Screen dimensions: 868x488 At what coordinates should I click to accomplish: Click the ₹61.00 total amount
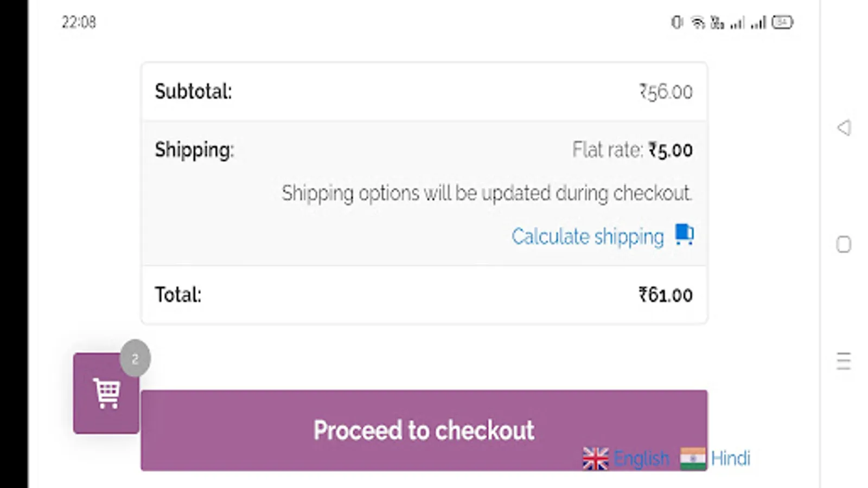click(666, 295)
